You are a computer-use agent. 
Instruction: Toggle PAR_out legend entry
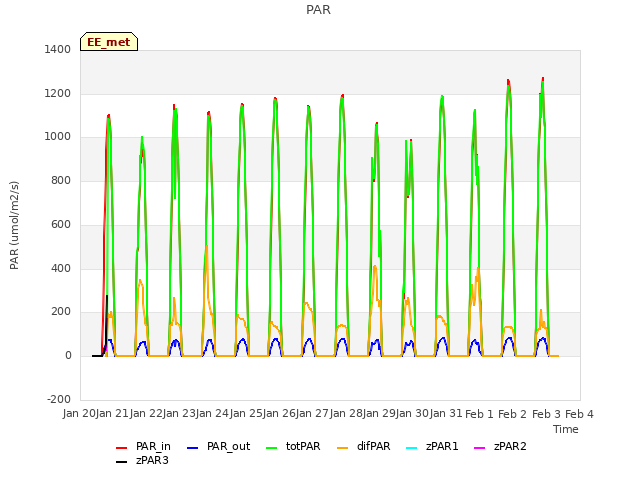[x=218, y=447]
